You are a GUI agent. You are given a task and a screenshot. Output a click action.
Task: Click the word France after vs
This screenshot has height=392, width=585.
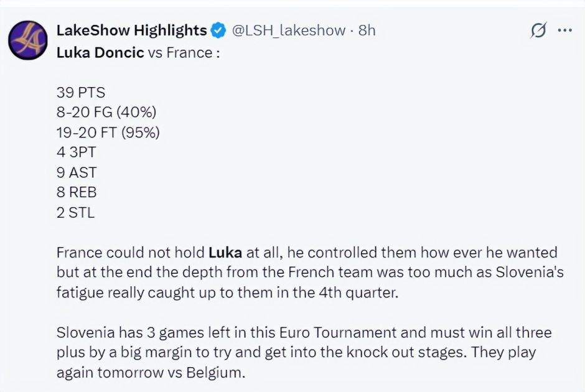(189, 53)
